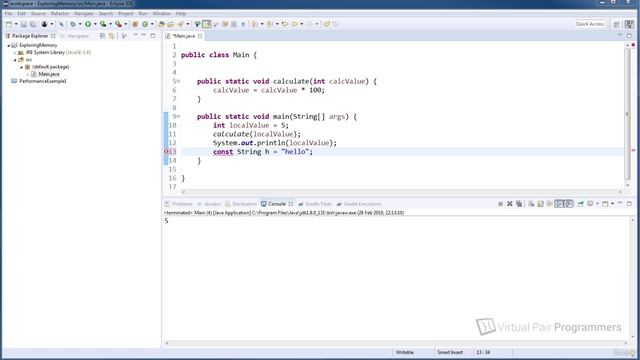Click the Clear Console icon
The width and height of the screenshot is (640, 360).
point(531,204)
